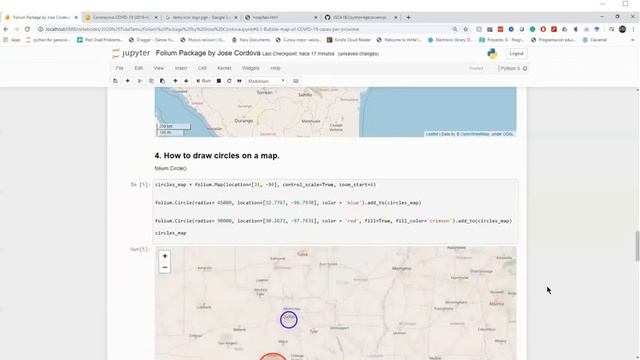Paste cells below toolbar icon

pos(162,81)
